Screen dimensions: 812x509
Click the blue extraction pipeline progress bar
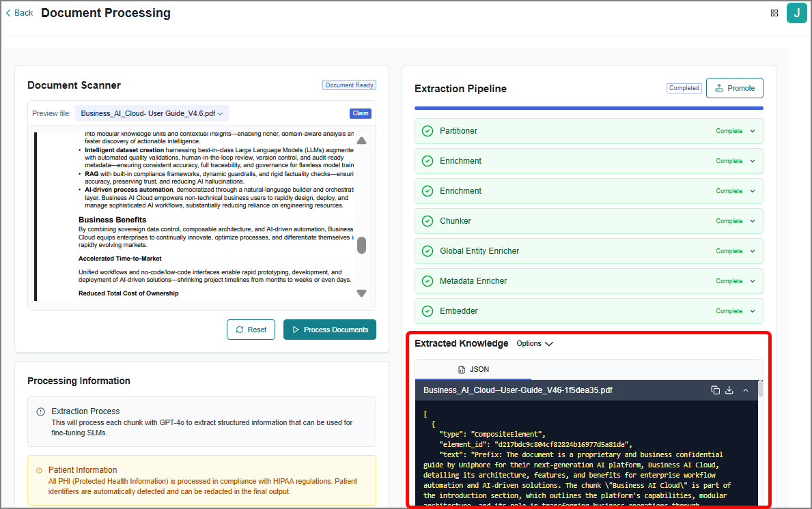[589, 108]
